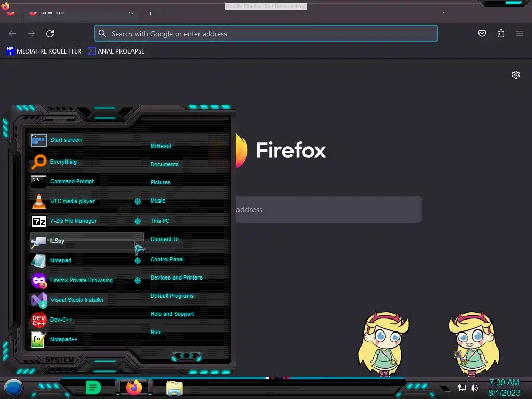Open green notes app on taskbar

94,388
